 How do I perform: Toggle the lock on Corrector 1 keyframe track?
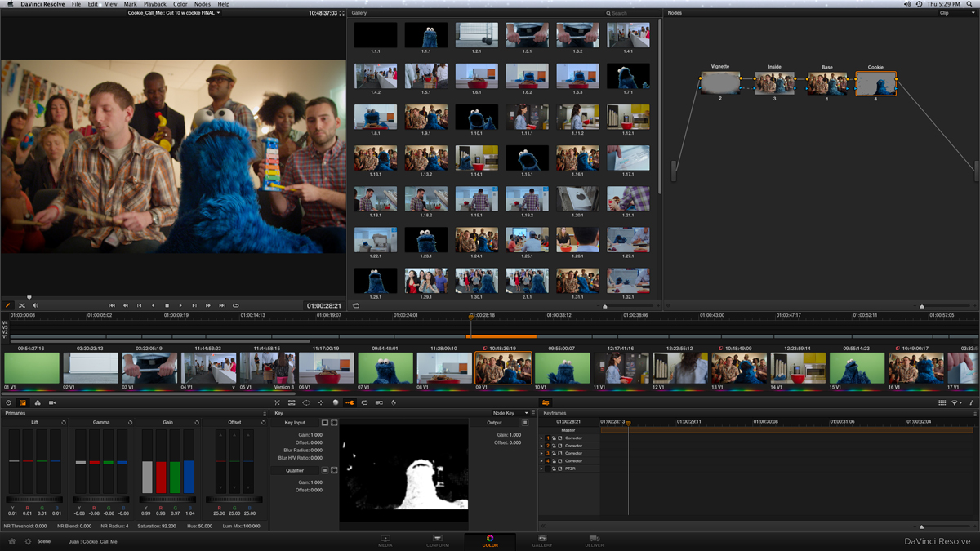(554, 438)
